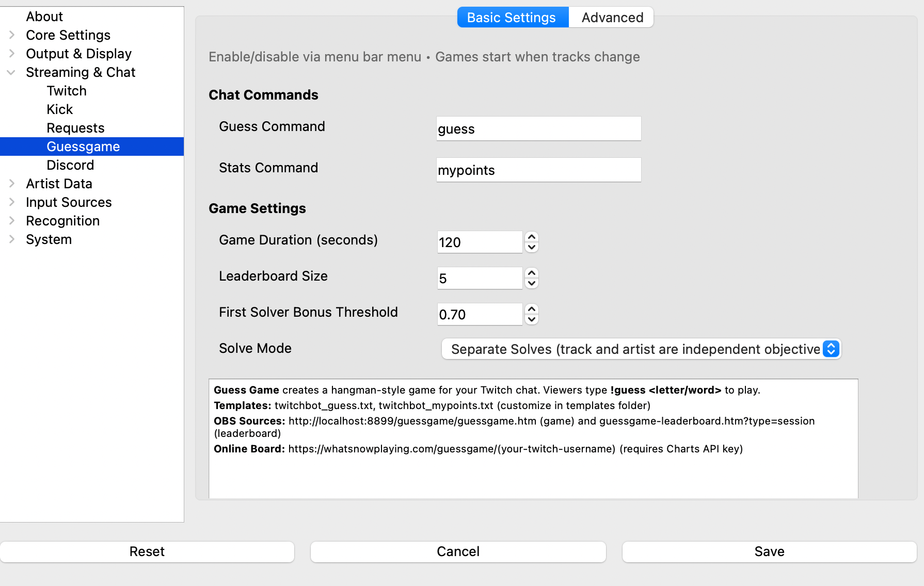Screen dimensions: 924x586
Task: Expand the Input Sources section
Action: [x=11, y=202]
